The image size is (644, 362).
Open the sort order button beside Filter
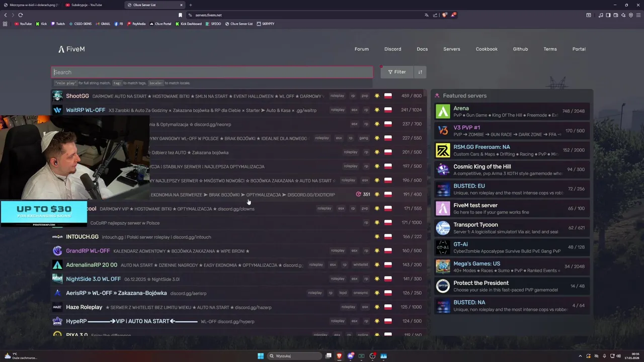[x=420, y=72]
